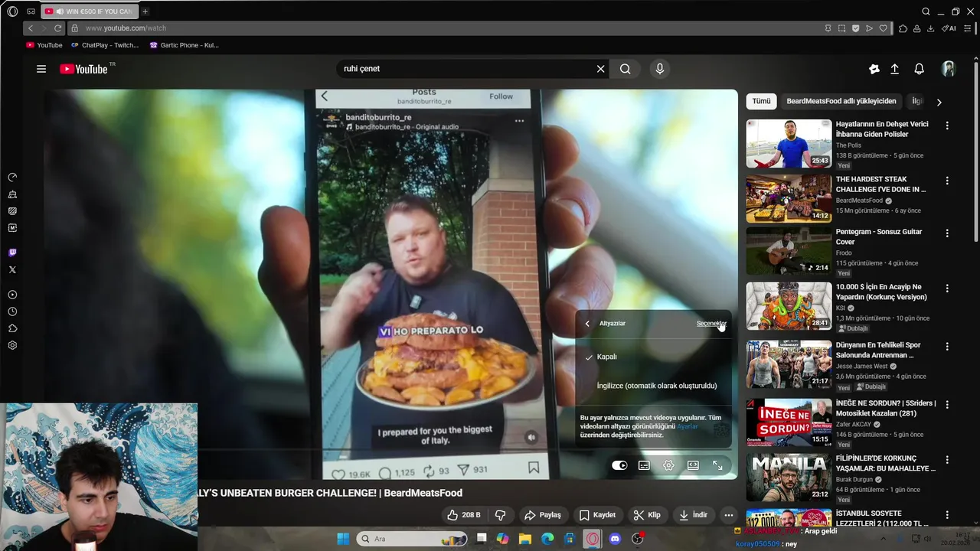The image size is (980, 551).
Task: Click the Paylaş share button
Action: tap(542, 515)
